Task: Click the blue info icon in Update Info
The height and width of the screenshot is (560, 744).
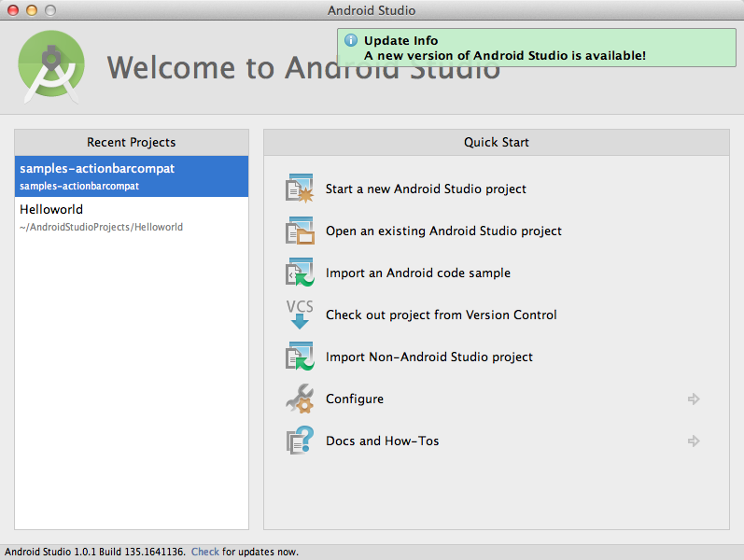Action: pos(351,40)
